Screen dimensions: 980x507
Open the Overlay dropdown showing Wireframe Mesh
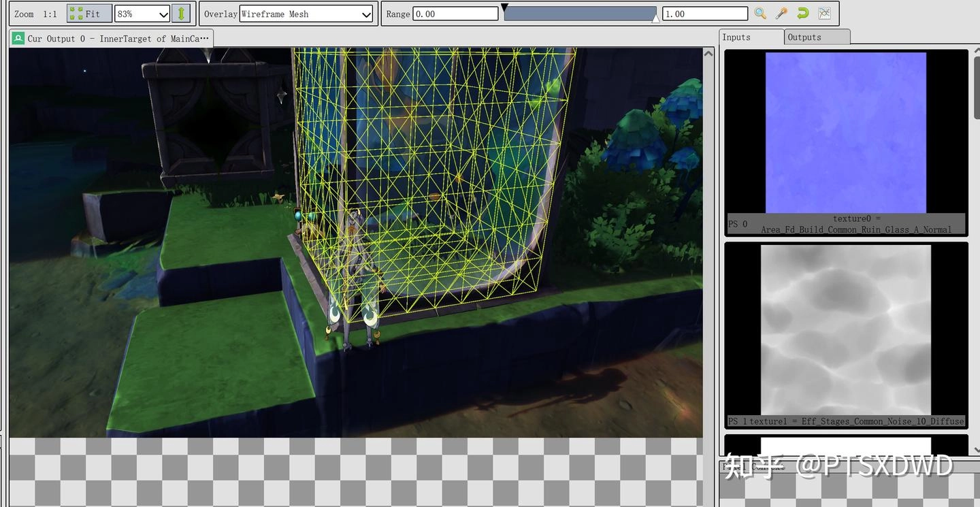pyautogui.click(x=306, y=14)
